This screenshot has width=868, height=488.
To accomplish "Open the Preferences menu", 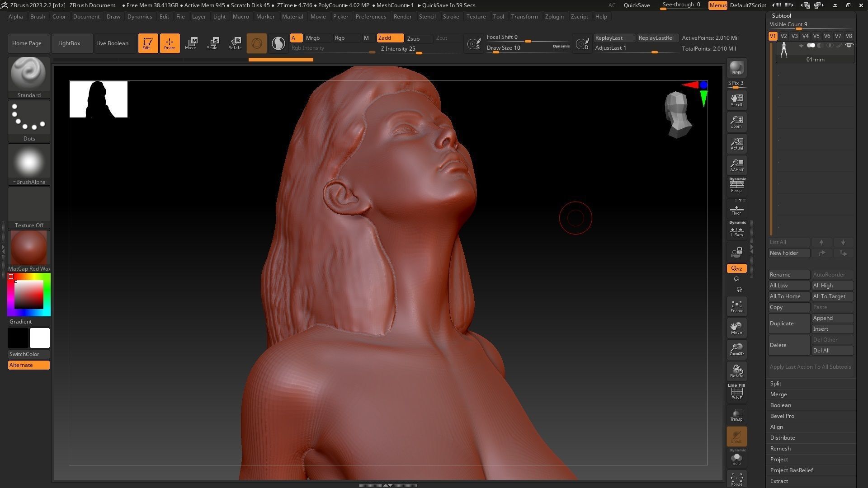I will pos(371,17).
